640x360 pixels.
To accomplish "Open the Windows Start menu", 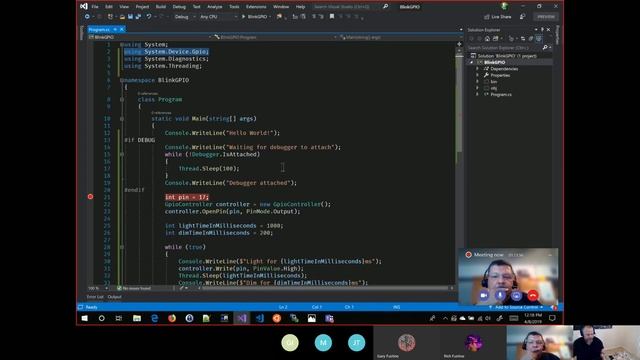I will pyautogui.click(x=84, y=318).
